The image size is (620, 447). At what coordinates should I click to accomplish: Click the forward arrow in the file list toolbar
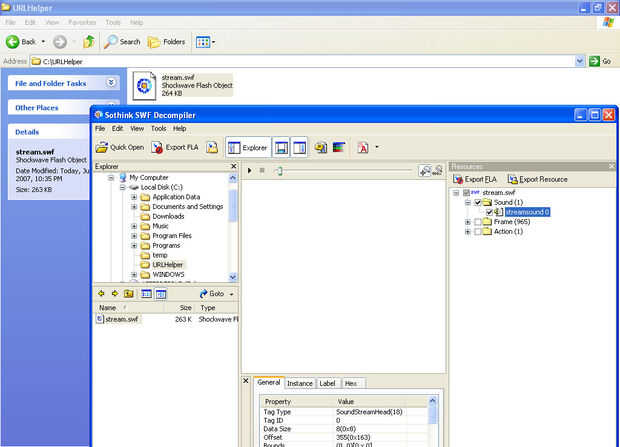point(115,294)
